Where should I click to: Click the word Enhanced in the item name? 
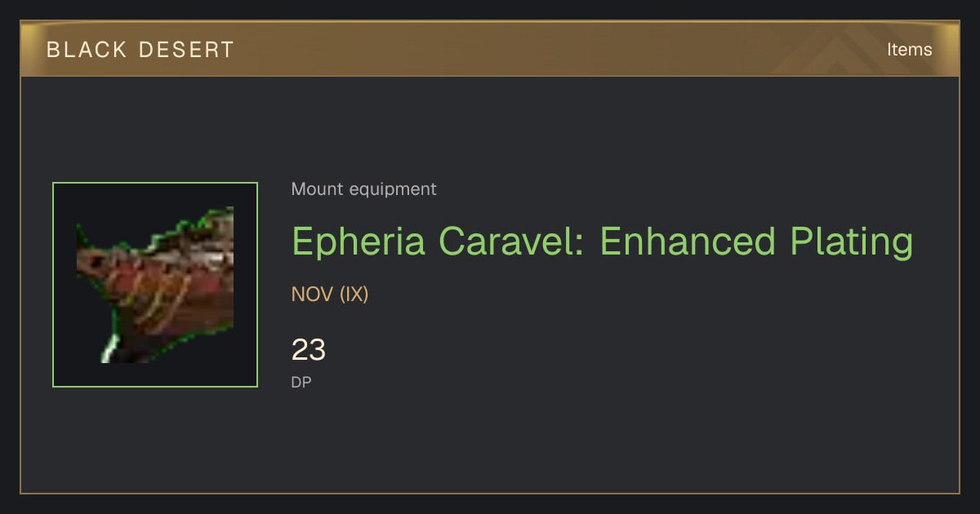pyautogui.click(x=687, y=242)
